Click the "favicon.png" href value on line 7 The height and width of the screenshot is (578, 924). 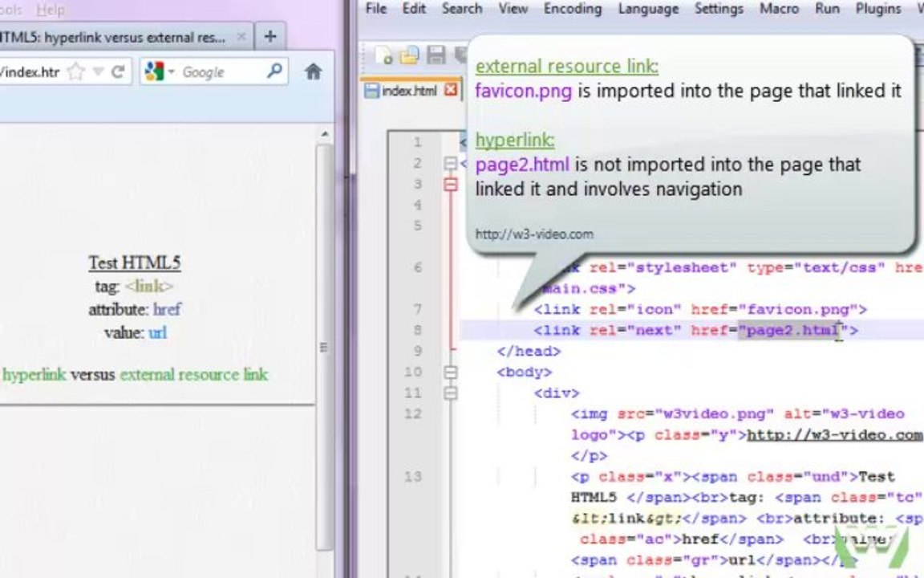(x=798, y=309)
